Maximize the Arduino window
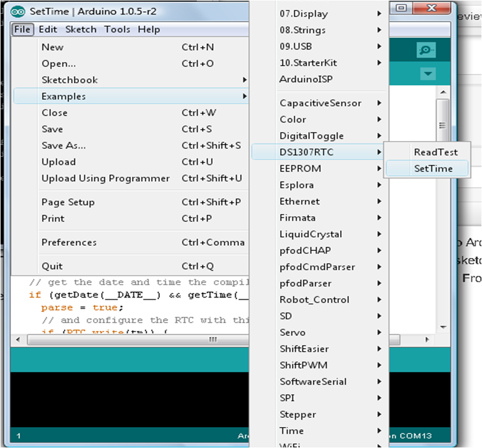Viewport: 482px width, 448px height. (401, 8)
